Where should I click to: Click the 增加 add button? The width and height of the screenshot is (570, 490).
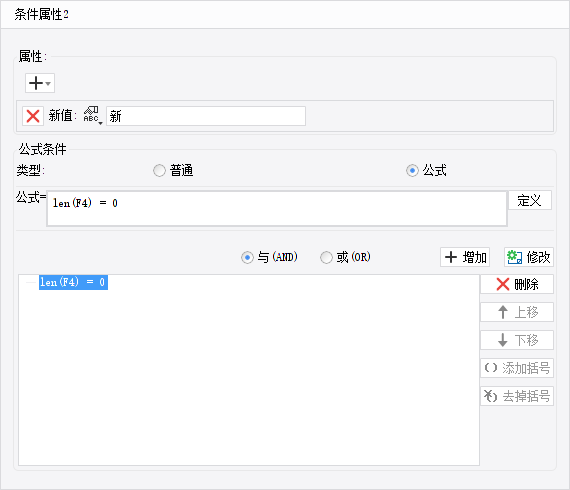(465, 257)
